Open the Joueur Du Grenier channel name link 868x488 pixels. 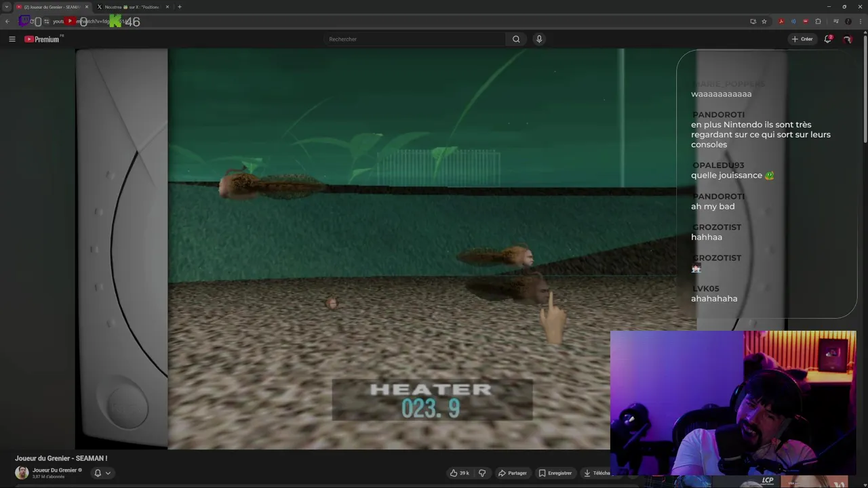(54, 470)
